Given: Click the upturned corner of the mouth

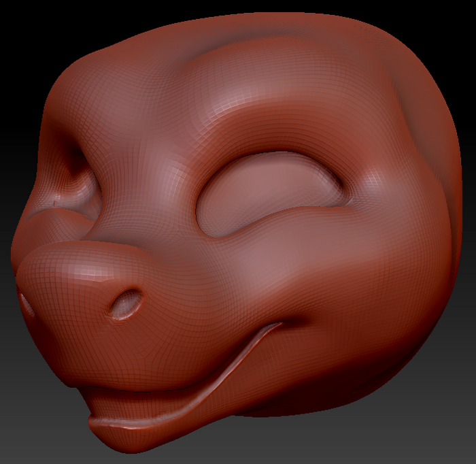Looking at the screenshot, I should click(x=274, y=327).
